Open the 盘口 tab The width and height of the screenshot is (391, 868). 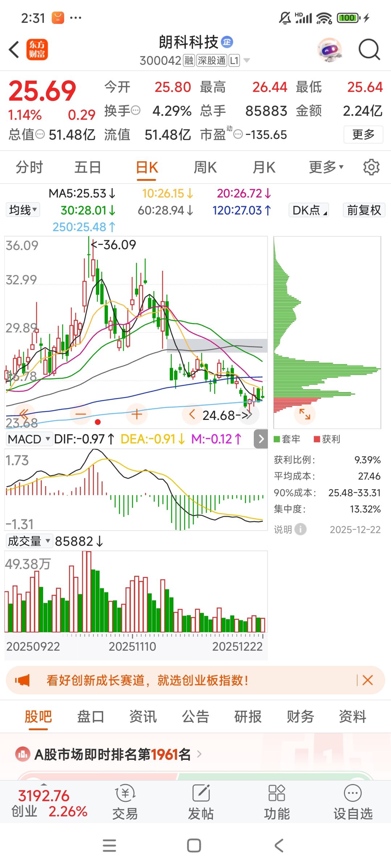(91, 716)
